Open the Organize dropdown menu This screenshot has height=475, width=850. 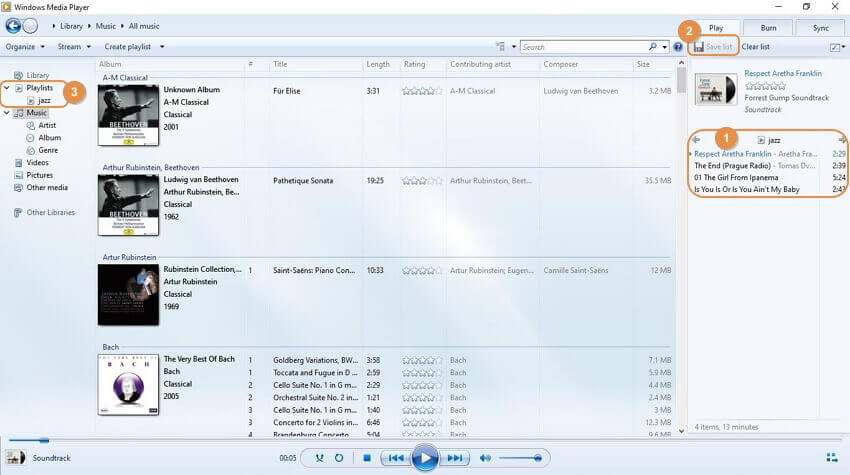tap(25, 47)
